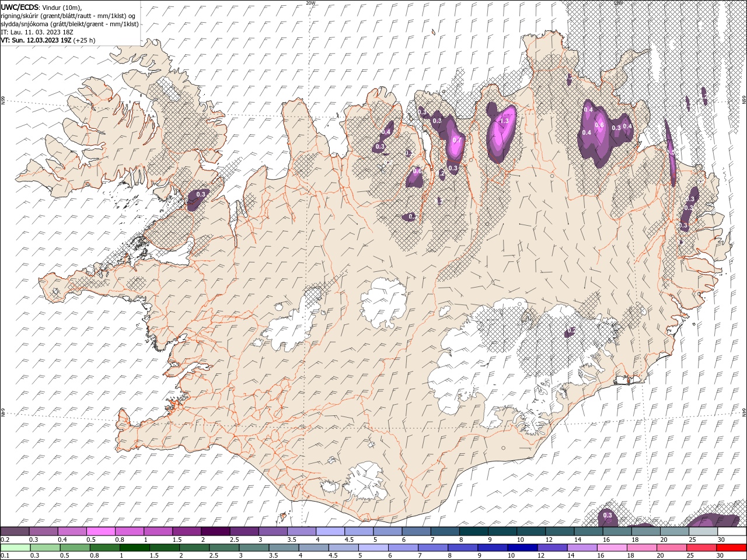Click the light lavender 4 swatch in top legend
The image size is (747, 560).
pos(330,531)
